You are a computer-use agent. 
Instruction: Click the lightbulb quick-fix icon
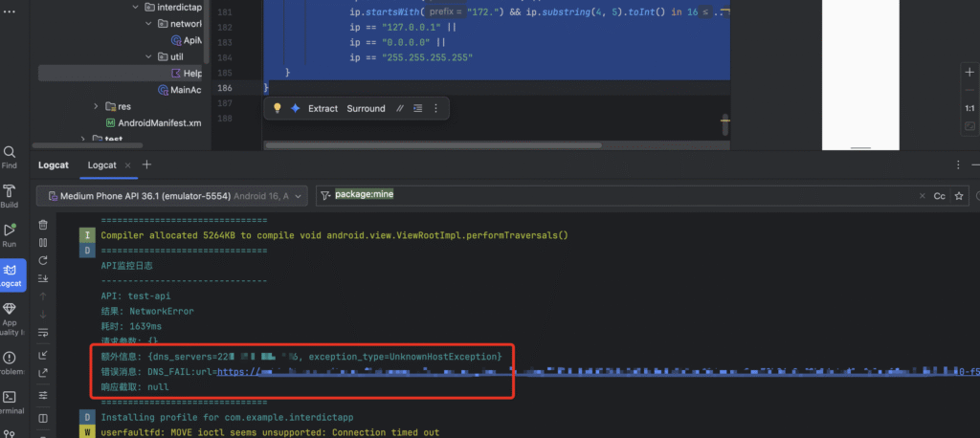pos(278,108)
